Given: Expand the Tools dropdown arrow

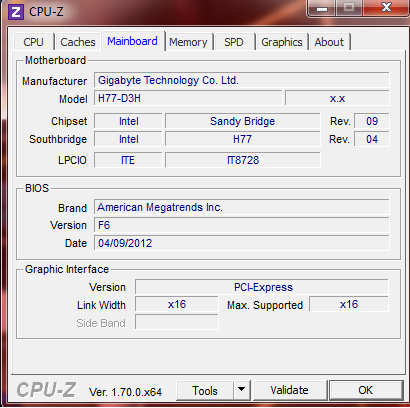Looking at the screenshot, I should (x=242, y=390).
